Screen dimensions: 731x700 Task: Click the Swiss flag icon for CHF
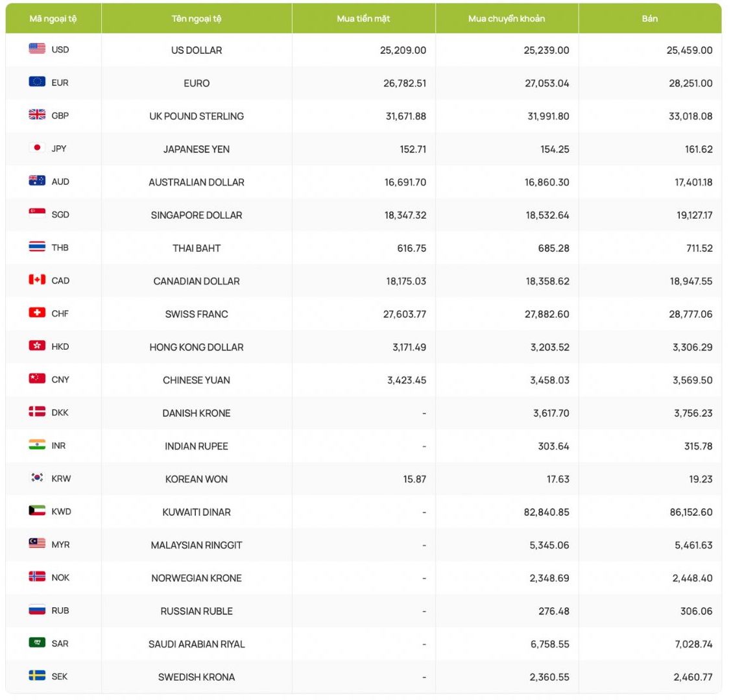tap(38, 313)
